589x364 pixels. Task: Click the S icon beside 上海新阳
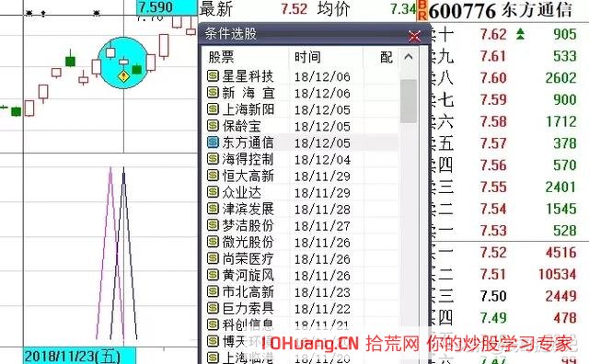click(x=213, y=109)
